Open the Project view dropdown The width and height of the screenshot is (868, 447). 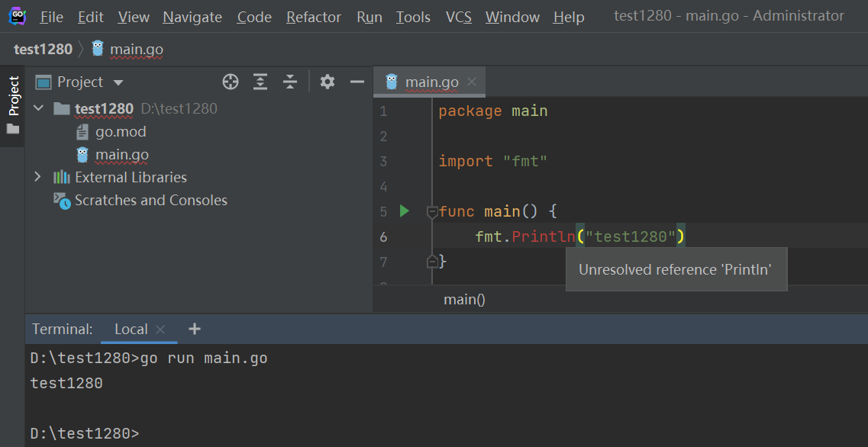coord(118,83)
